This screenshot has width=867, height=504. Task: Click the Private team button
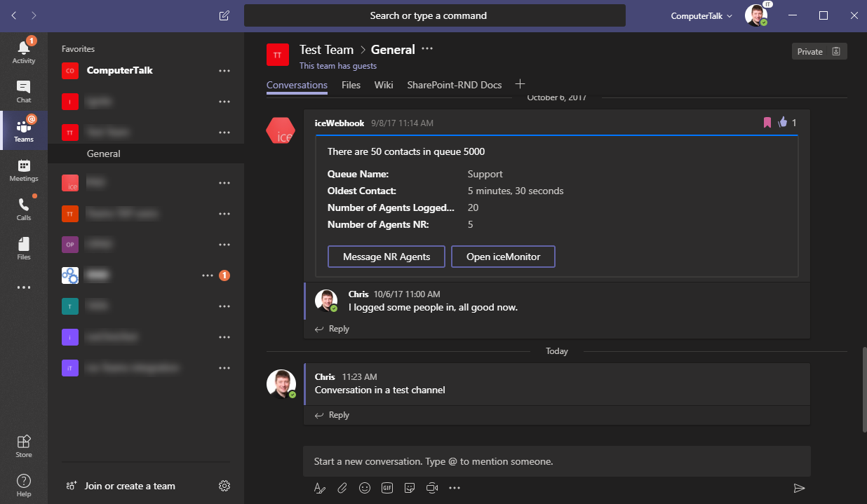coord(819,51)
